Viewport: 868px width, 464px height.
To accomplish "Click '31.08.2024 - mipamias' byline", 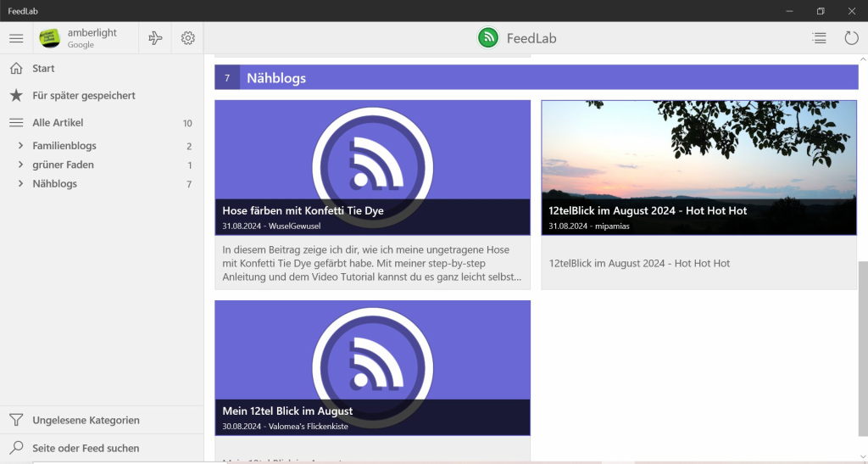I will pos(589,226).
